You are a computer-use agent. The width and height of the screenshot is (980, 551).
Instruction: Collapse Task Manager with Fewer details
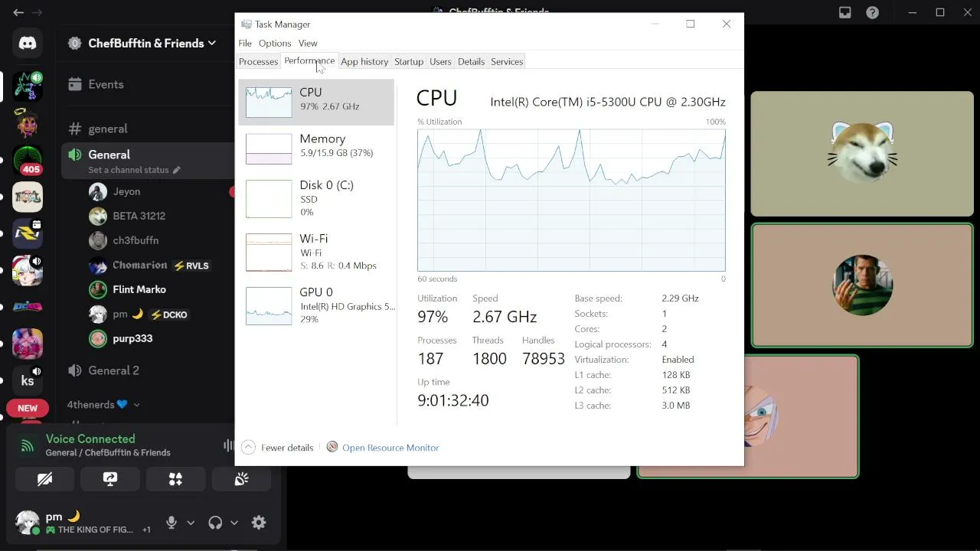[277, 448]
